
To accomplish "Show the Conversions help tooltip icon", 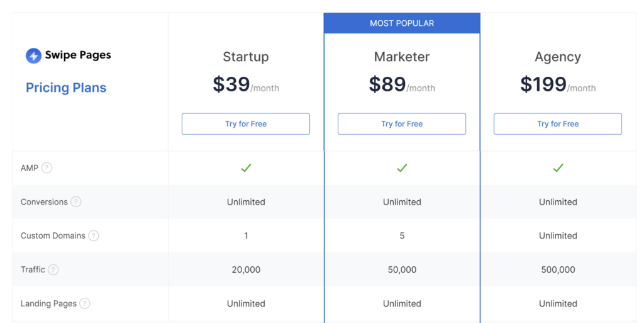I will 76,201.
